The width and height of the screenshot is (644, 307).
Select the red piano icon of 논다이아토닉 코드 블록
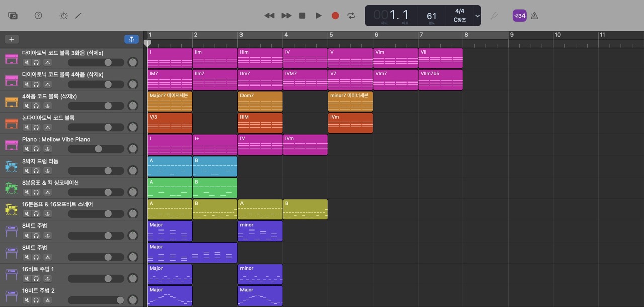coord(11,124)
